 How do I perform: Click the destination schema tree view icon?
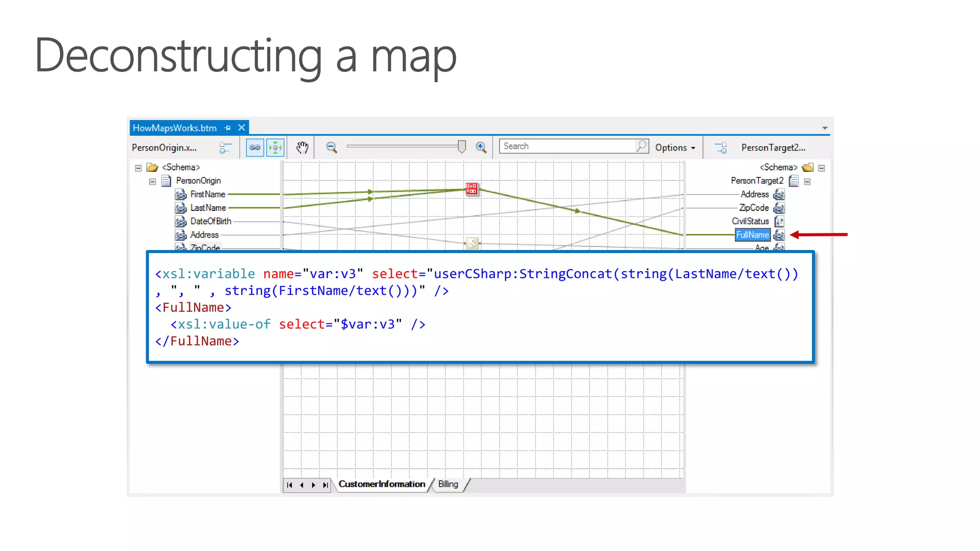point(721,148)
